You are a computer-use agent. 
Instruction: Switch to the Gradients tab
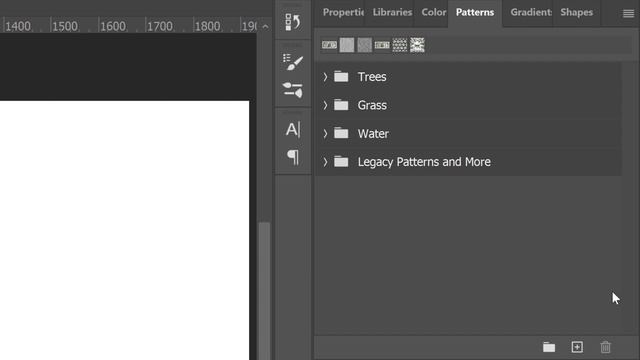pos(531,12)
